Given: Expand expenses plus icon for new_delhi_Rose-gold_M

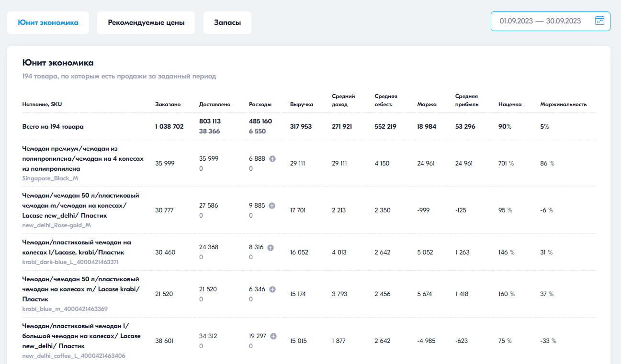Looking at the screenshot, I should [272, 206].
